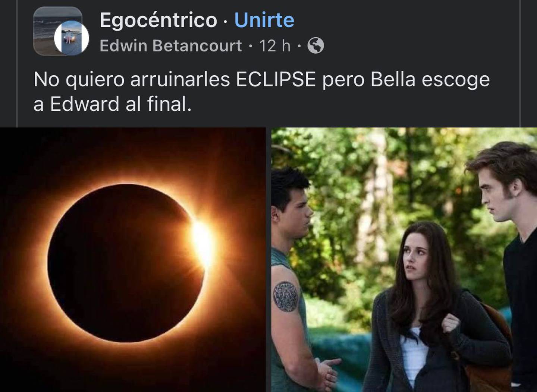Open the Egocéntrico group page
Image resolution: width=537 pixels, height=392 pixels.
[x=158, y=20]
